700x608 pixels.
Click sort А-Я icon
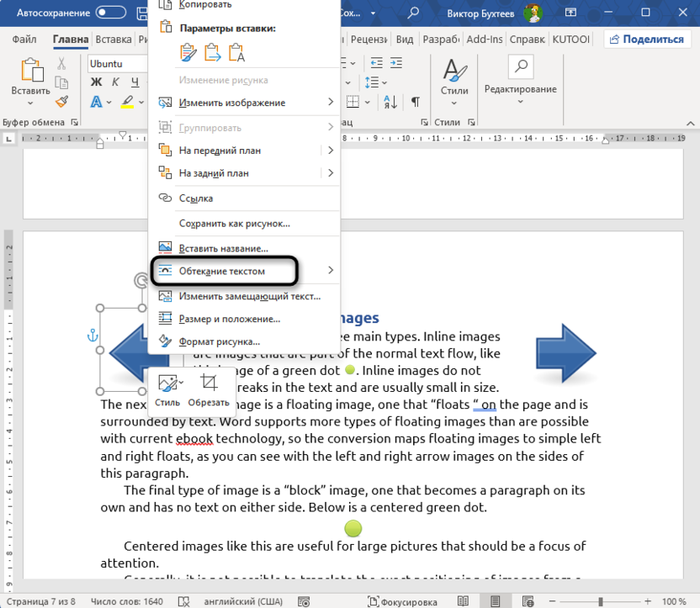[390, 102]
